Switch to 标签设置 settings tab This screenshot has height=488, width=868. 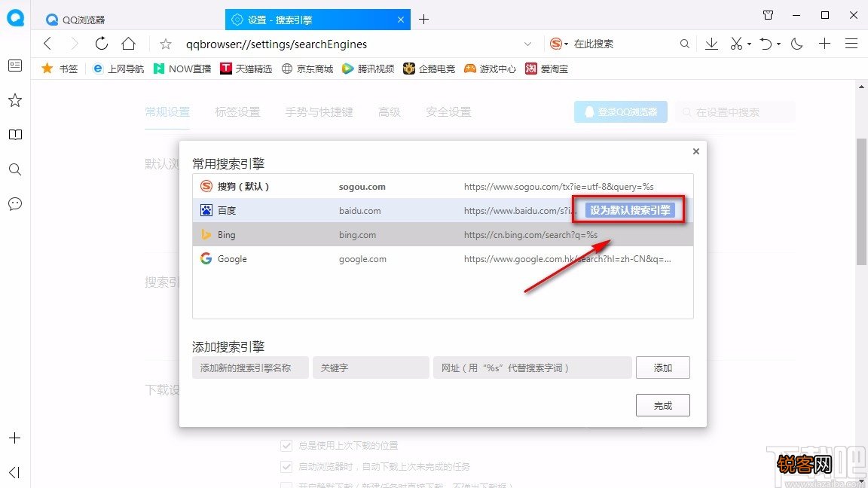coord(237,111)
